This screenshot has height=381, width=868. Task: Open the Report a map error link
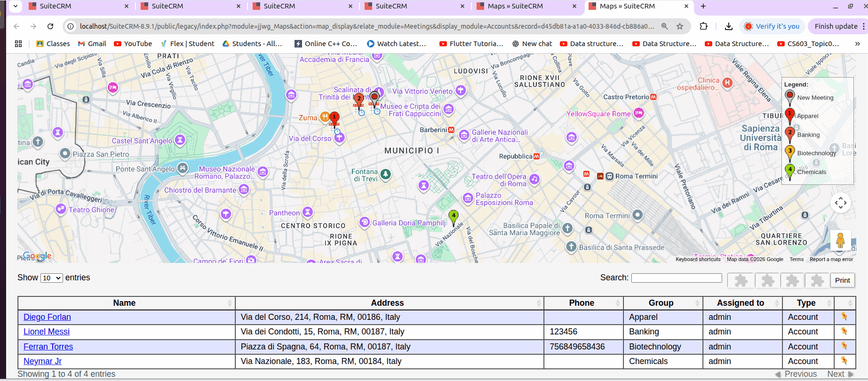[x=831, y=259]
